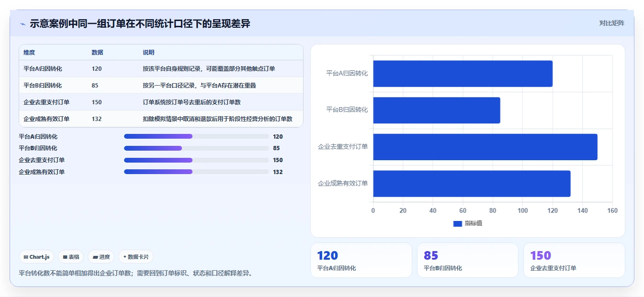644x297 pixels.
Task: Click the header title 示意案例中同一组订单
Action: 140,23
